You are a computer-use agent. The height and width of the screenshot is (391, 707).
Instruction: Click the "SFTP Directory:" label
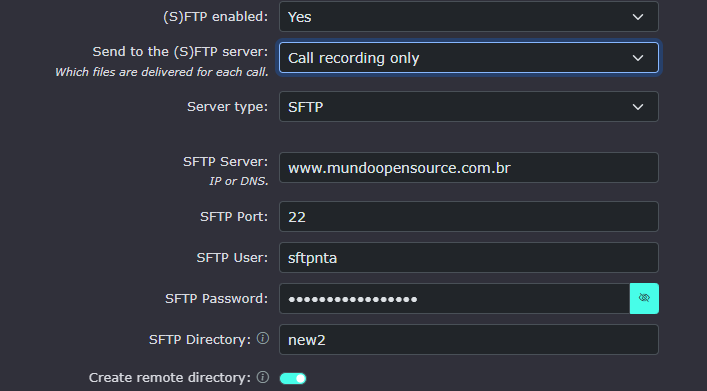tap(200, 340)
